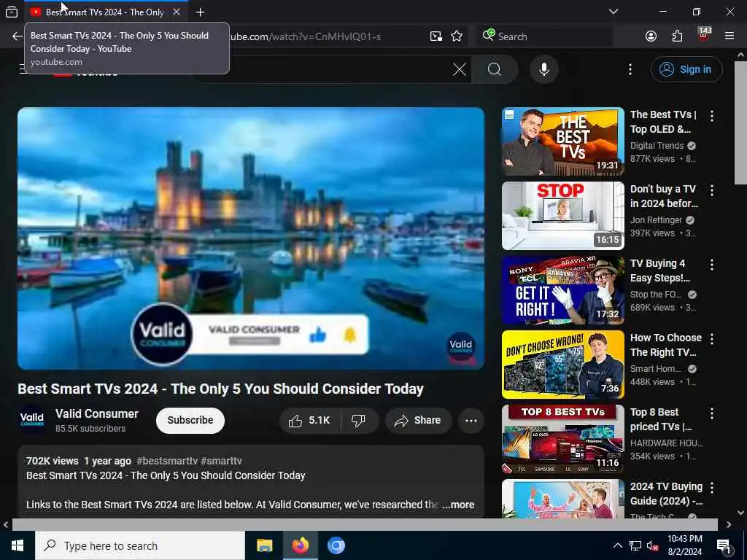Click #bestsmarttv hashtag
The width and height of the screenshot is (747, 560).
point(167,461)
